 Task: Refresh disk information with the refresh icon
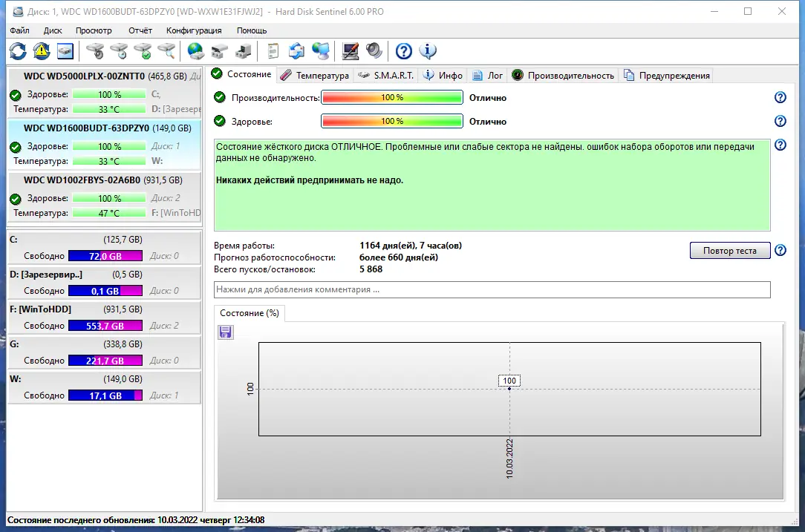(x=17, y=50)
